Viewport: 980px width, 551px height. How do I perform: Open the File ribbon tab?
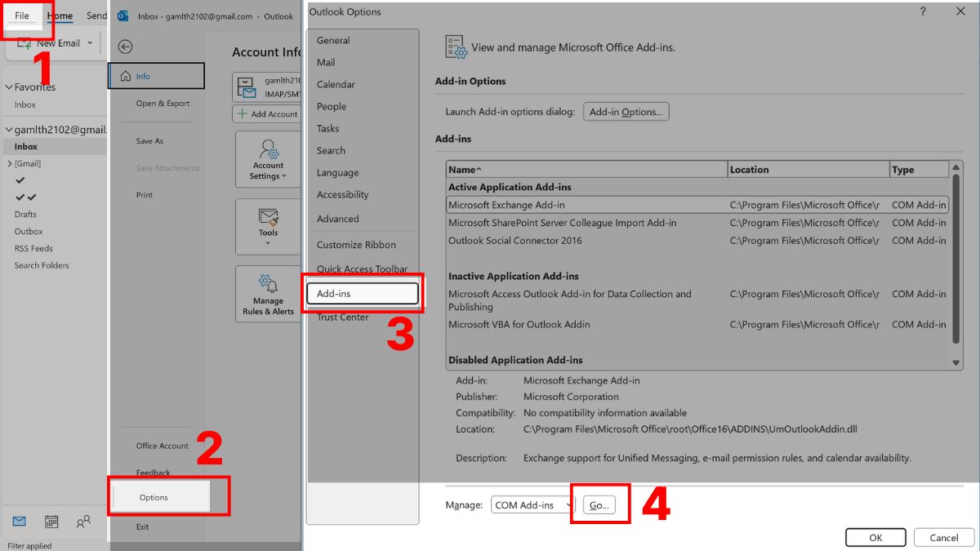pos(22,16)
